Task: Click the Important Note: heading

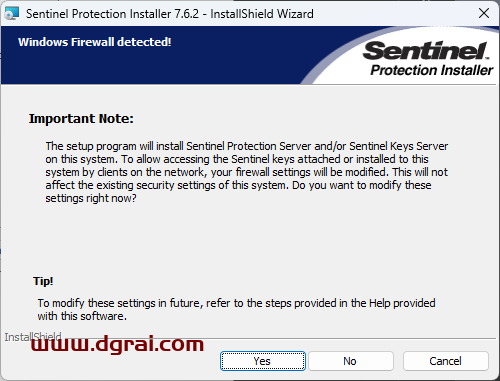Action: [x=81, y=119]
